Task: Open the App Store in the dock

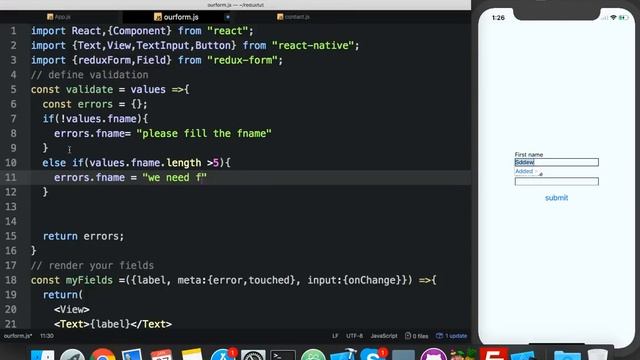Action: 222,354
